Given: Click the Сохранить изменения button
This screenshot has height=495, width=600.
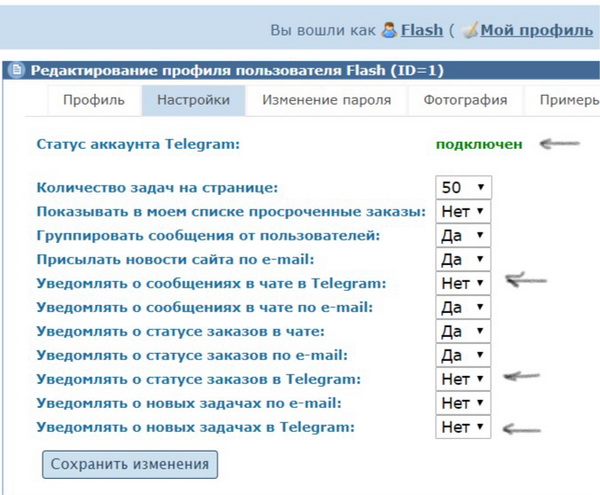Looking at the screenshot, I should [130, 464].
